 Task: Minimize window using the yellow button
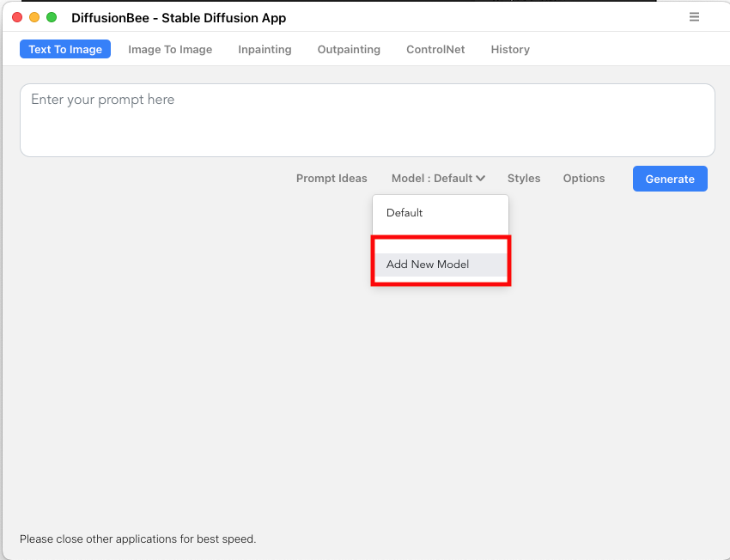click(34, 17)
